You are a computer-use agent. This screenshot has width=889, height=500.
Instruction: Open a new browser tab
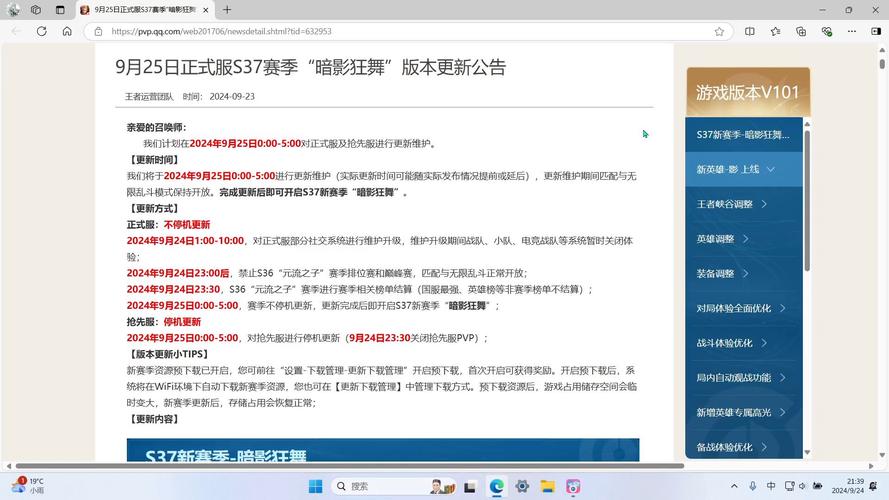tap(227, 10)
